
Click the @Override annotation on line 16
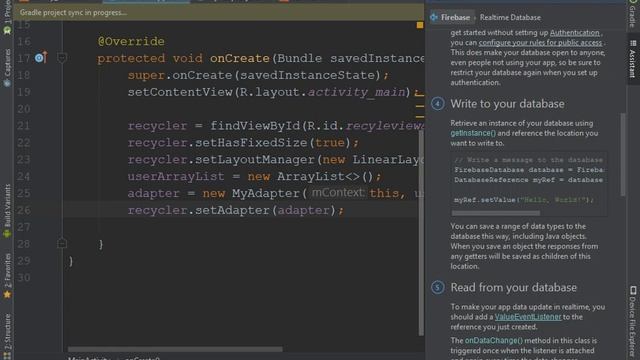coord(131,41)
